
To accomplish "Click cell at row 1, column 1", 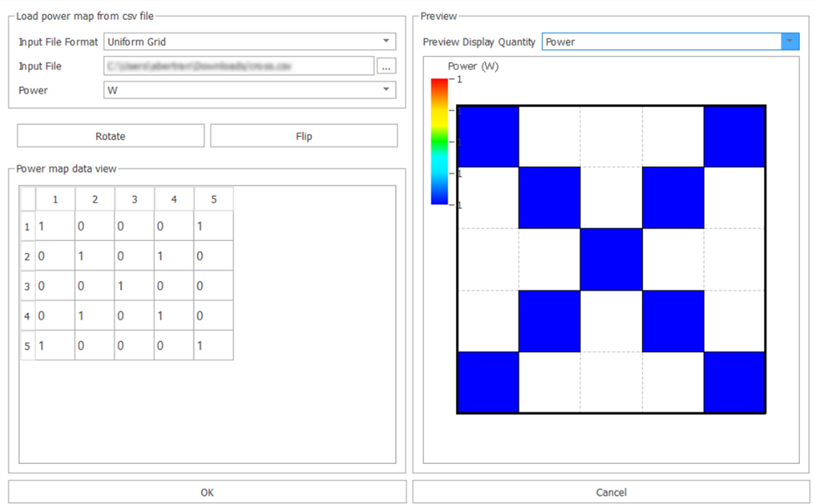I will tap(55, 226).
